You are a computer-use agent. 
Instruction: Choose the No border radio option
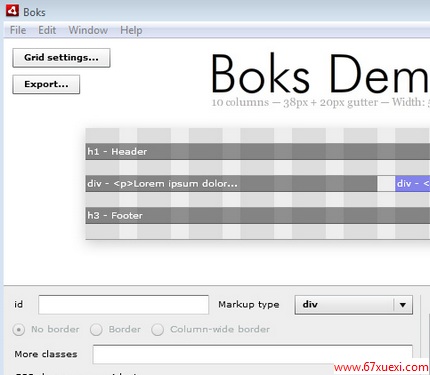pyautogui.click(x=46, y=330)
